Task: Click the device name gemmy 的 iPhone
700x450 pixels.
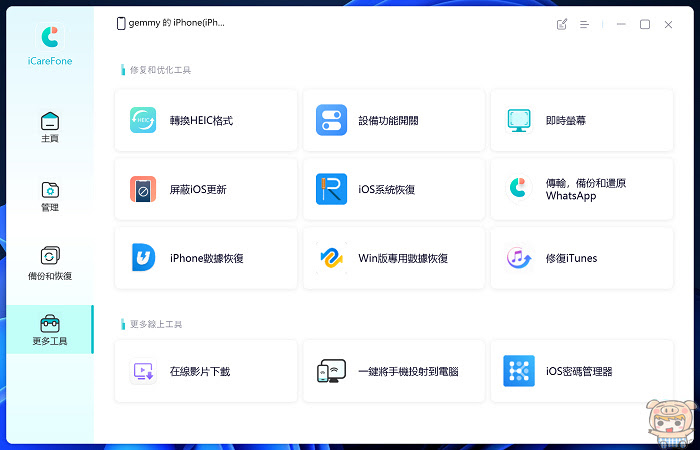Action: tap(176, 23)
